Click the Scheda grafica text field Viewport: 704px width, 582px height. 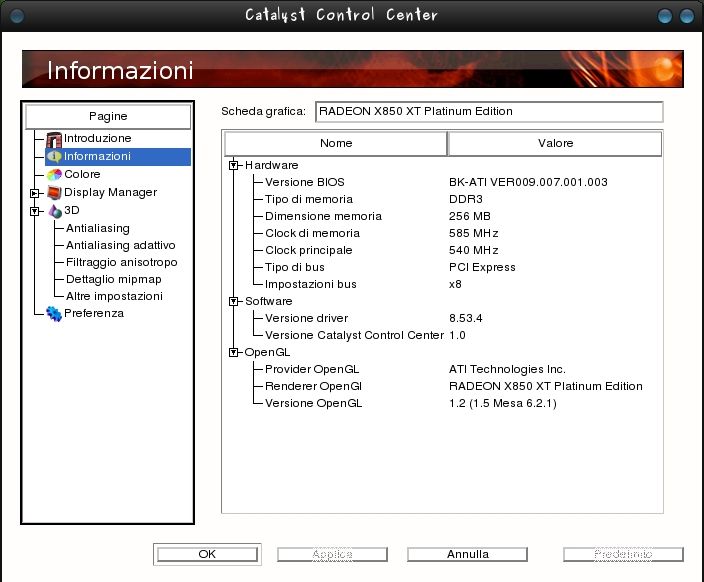[x=489, y=111]
